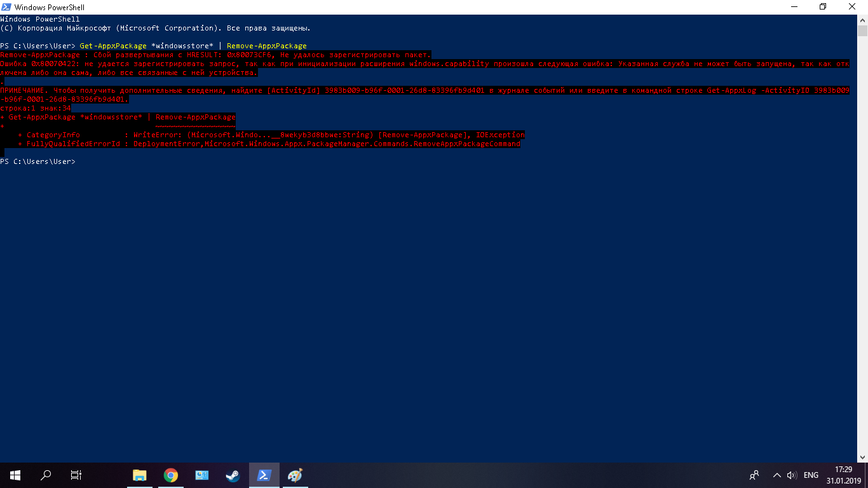The width and height of the screenshot is (868, 488).
Task: Click the last empty "PS C:\Users\User>" prompt
Action: [37, 161]
